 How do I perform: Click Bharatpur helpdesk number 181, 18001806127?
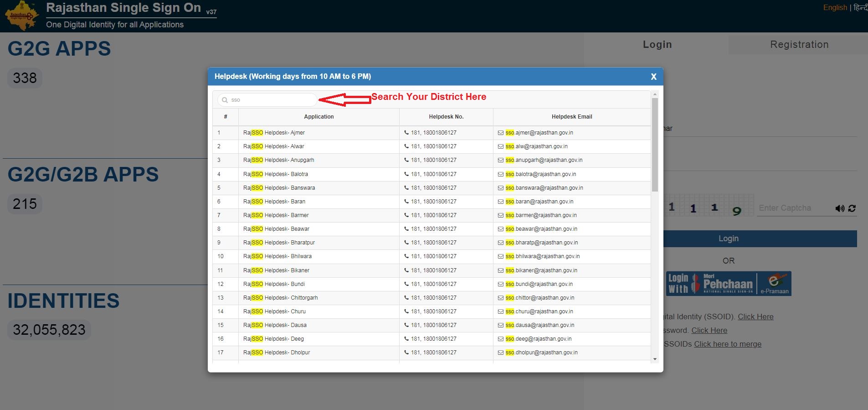(x=433, y=243)
